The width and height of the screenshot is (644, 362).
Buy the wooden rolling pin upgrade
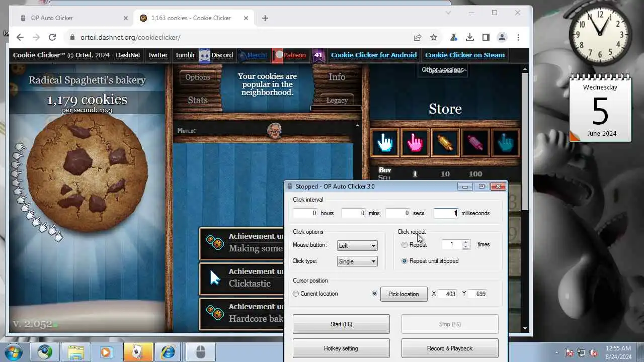(x=445, y=143)
